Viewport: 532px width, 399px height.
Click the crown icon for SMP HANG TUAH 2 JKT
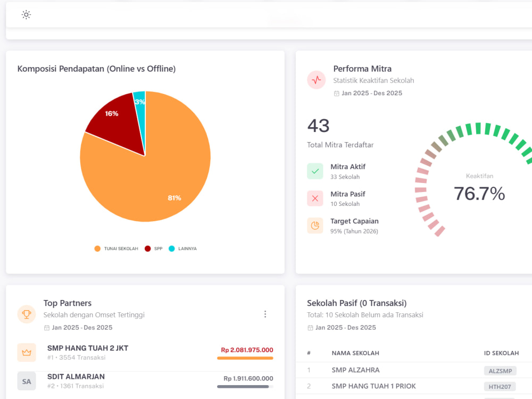[27, 353]
